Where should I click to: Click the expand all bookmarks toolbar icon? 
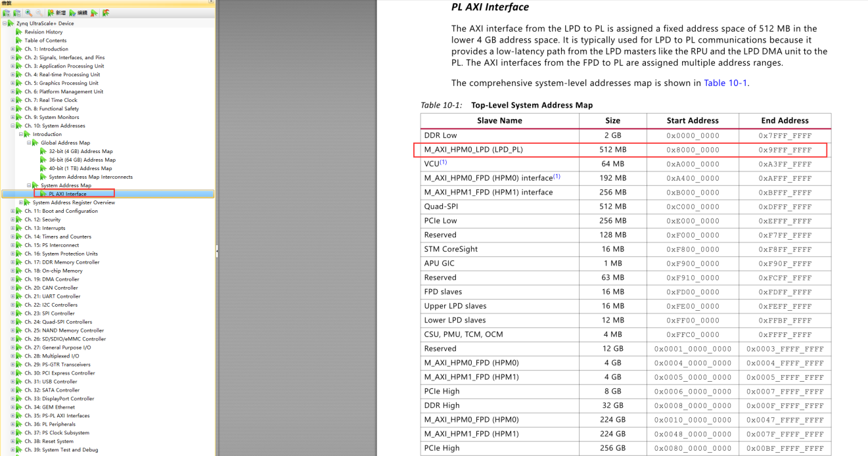pos(7,13)
